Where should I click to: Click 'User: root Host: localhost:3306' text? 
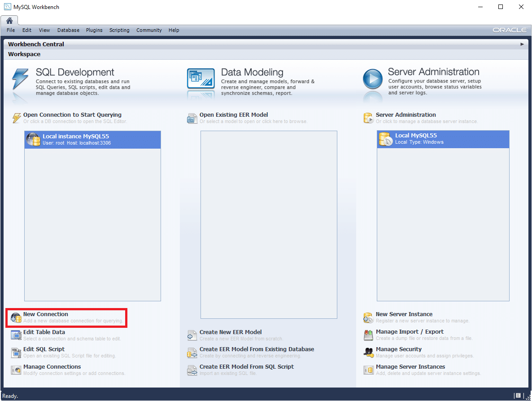pyautogui.click(x=77, y=143)
